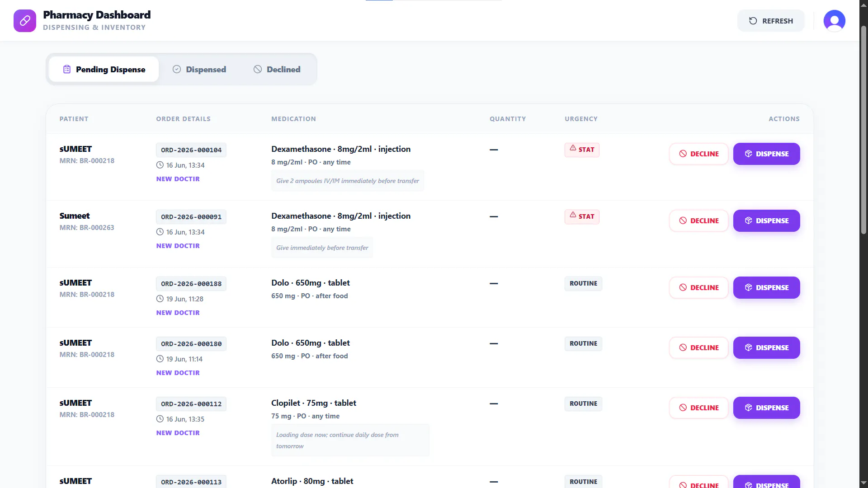Click the Order Details column header
The height and width of the screenshot is (488, 868).
coord(183,119)
